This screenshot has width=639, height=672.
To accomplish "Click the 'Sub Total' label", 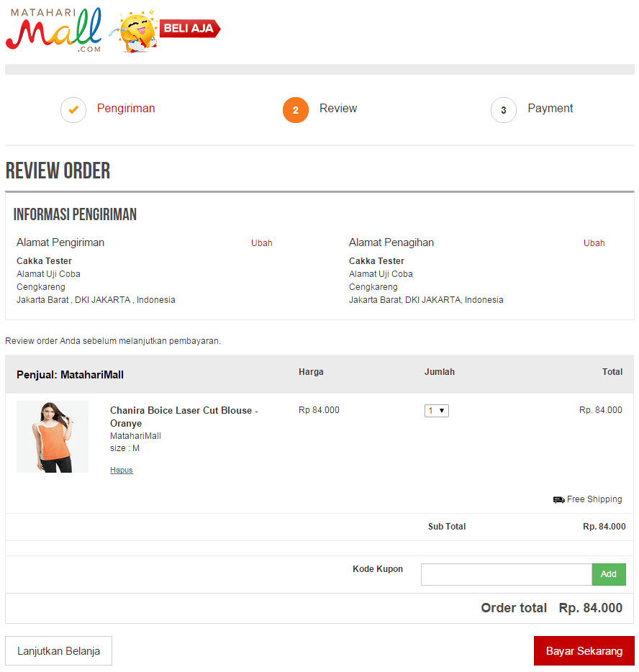I will pyautogui.click(x=447, y=527).
